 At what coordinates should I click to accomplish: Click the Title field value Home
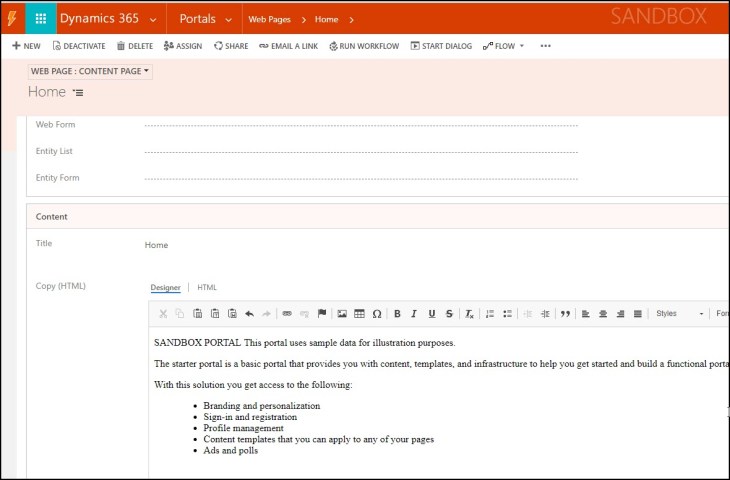click(156, 245)
